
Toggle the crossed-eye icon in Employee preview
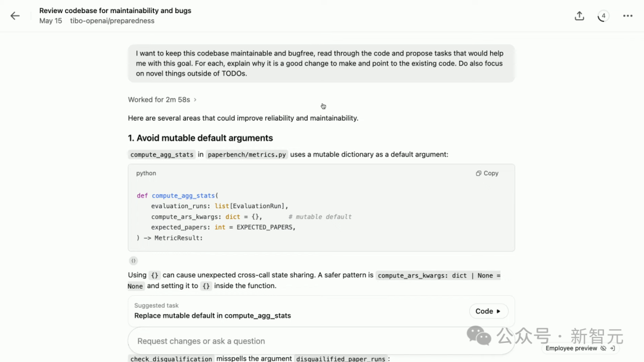603,348
